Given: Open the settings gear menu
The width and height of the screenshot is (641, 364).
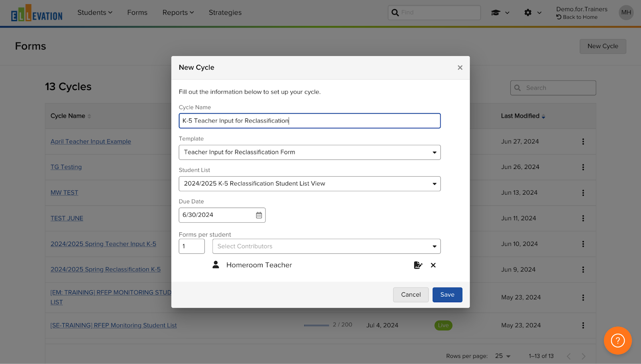Looking at the screenshot, I should click(x=533, y=12).
